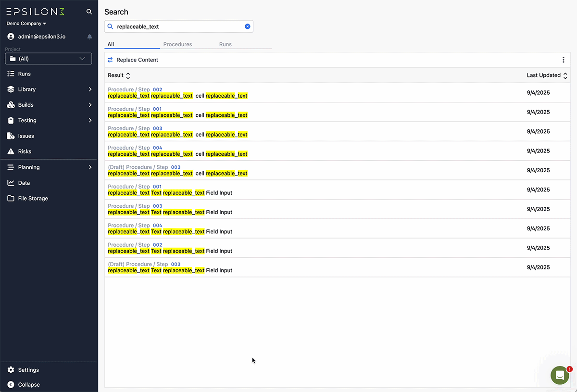Open the Intercom chat bubble
Screen dimensions: 577x392
click(x=559, y=375)
